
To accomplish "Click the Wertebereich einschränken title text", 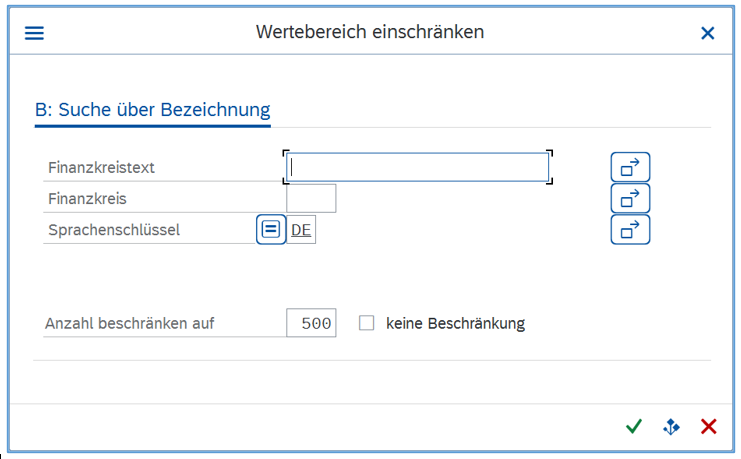I will pyautogui.click(x=370, y=32).
